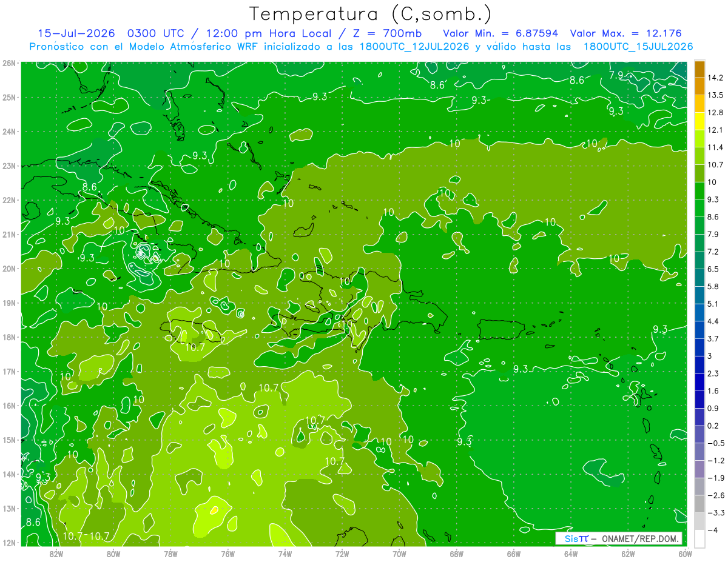Click the '2.3' color scale label
The image size is (728, 562).
[x=713, y=373]
